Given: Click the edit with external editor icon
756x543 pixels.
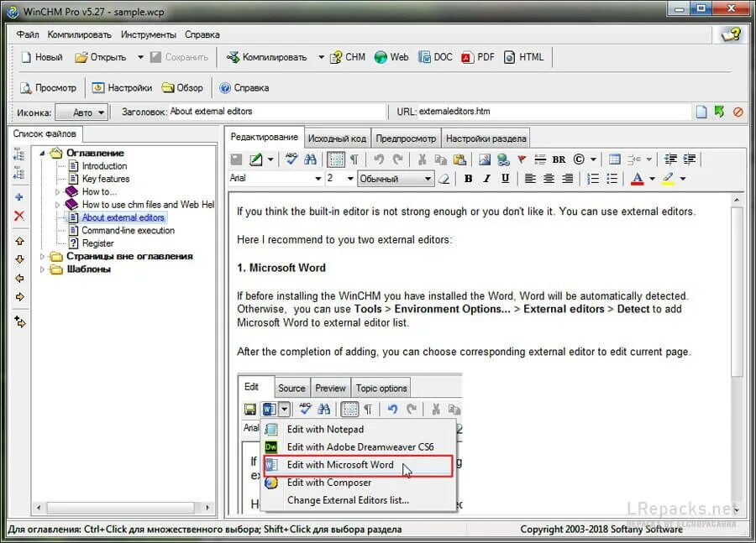Looking at the screenshot, I should 255,159.
